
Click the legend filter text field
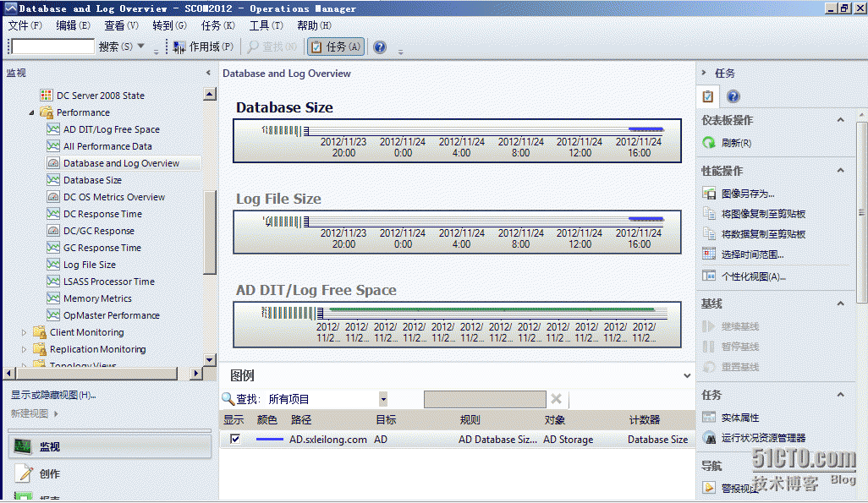485,399
